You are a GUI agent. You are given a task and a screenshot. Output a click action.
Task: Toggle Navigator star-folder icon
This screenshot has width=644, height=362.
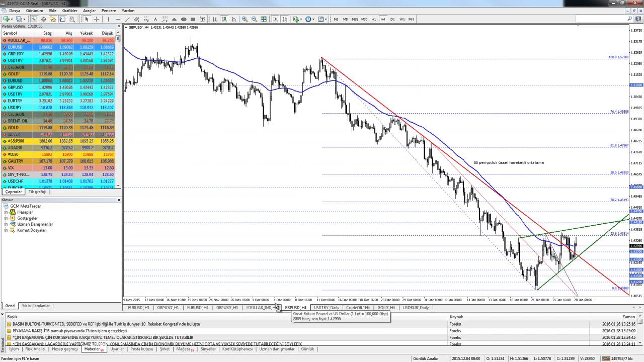53,19
